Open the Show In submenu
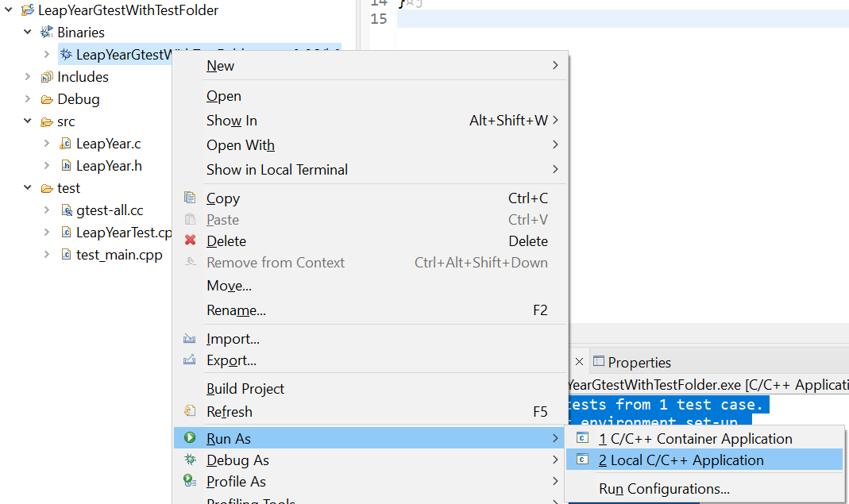Viewport: 849px width, 504px height. point(371,120)
